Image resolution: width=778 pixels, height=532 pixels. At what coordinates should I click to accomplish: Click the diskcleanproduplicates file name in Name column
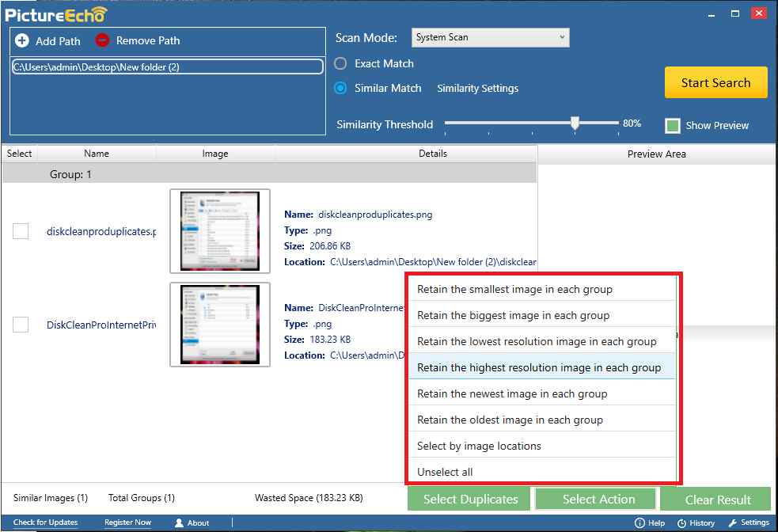101,231
